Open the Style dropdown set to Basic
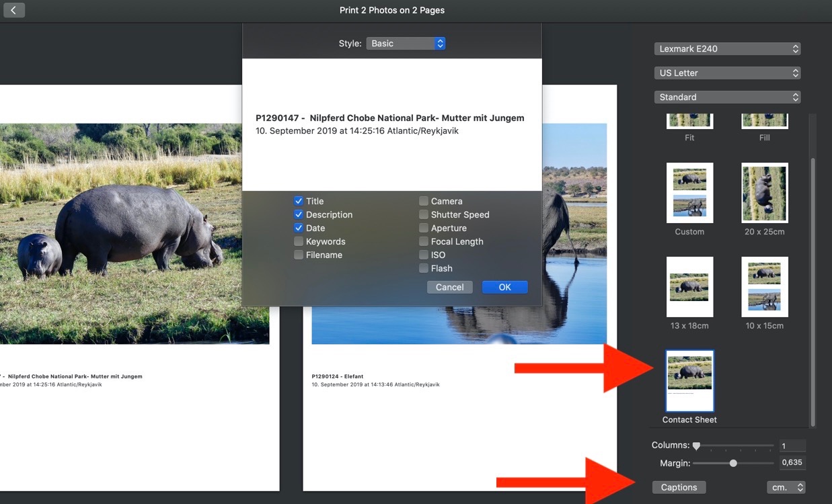 pyautogui.click(x=406, y=43)
